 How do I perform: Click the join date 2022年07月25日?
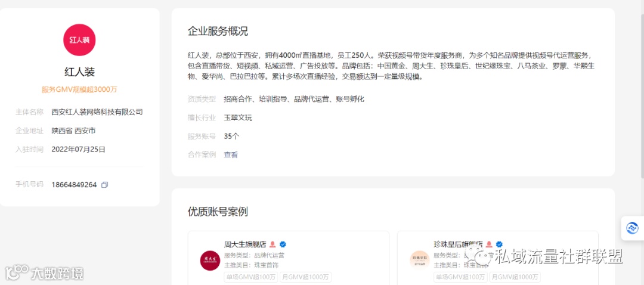[x=79, y=150]
